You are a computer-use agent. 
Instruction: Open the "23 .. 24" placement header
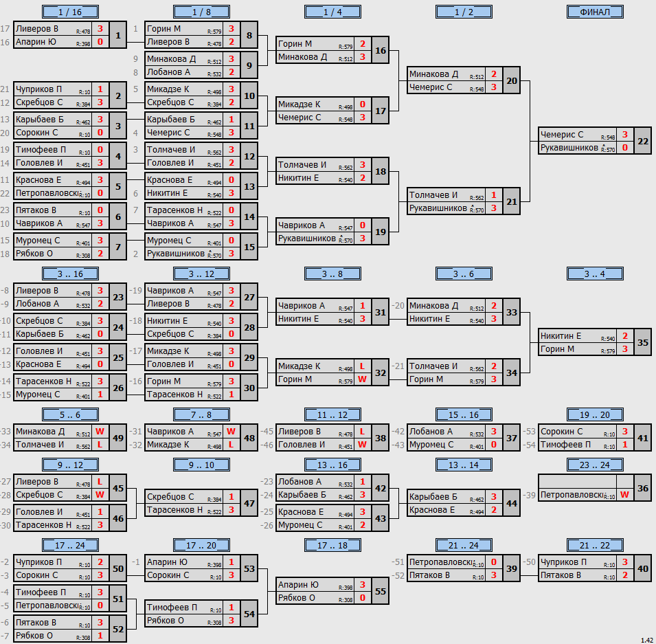tap(595, 465)
